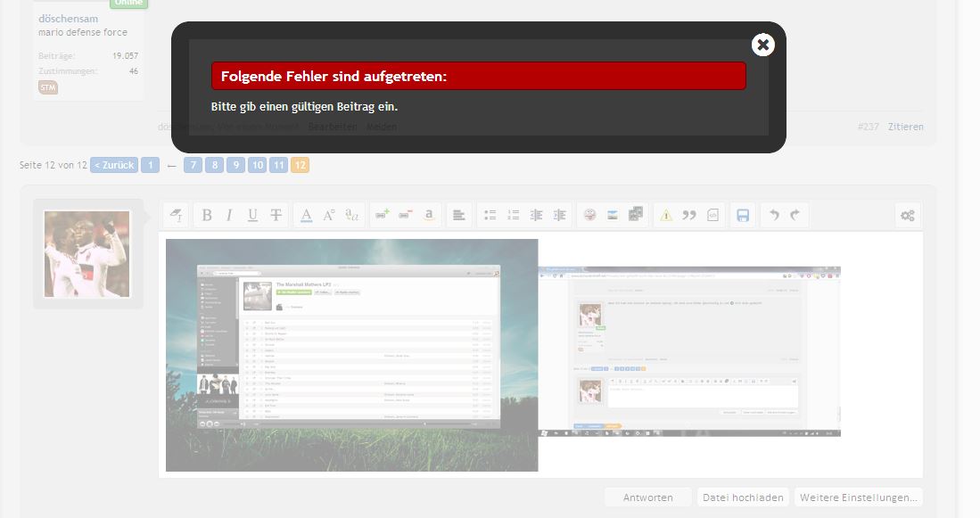This screenshot has width=980, height=518.
Task: Remove link with the unlink icon
Action: click(405, 215)
